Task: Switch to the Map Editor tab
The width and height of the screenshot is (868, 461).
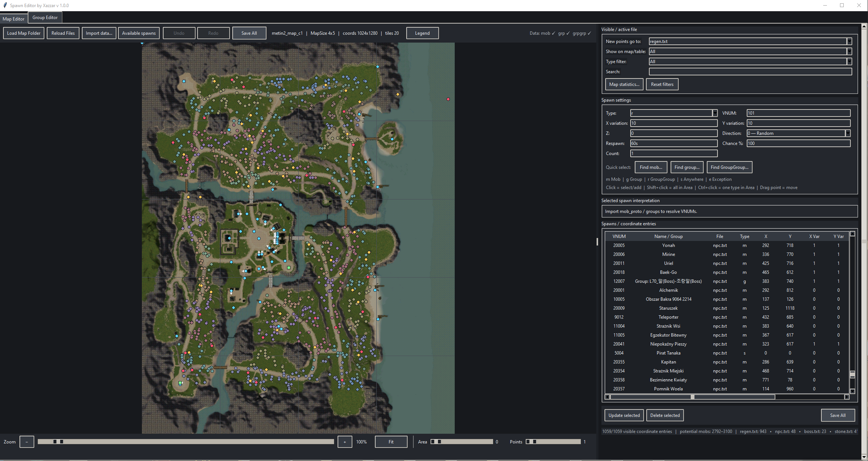Action: (13, 19)
